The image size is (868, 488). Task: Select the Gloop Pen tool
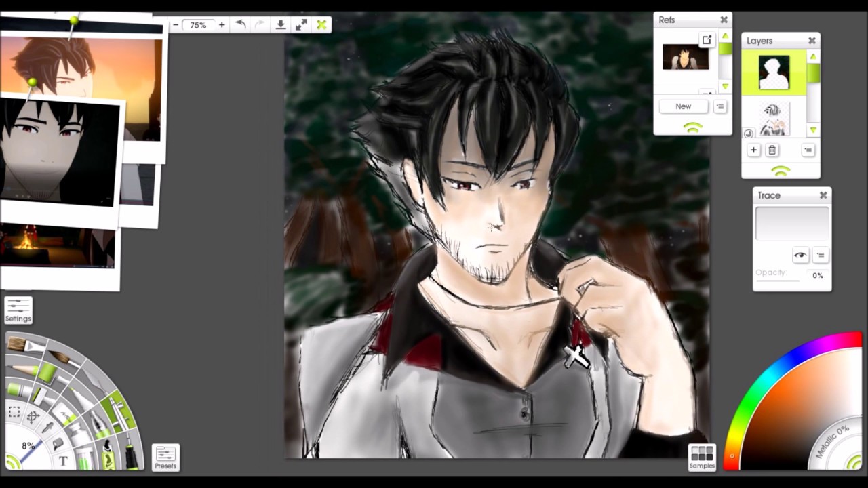(x=100, y=425)
